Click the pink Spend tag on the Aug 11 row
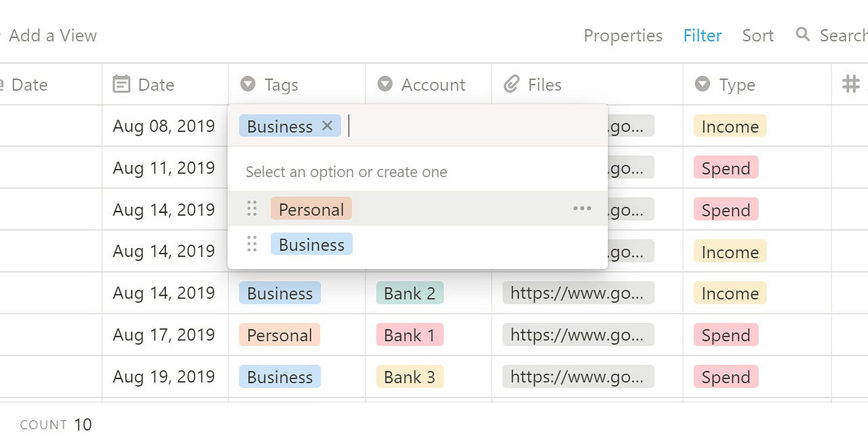This screenshot has width=868, height=434. pos(725,167)
